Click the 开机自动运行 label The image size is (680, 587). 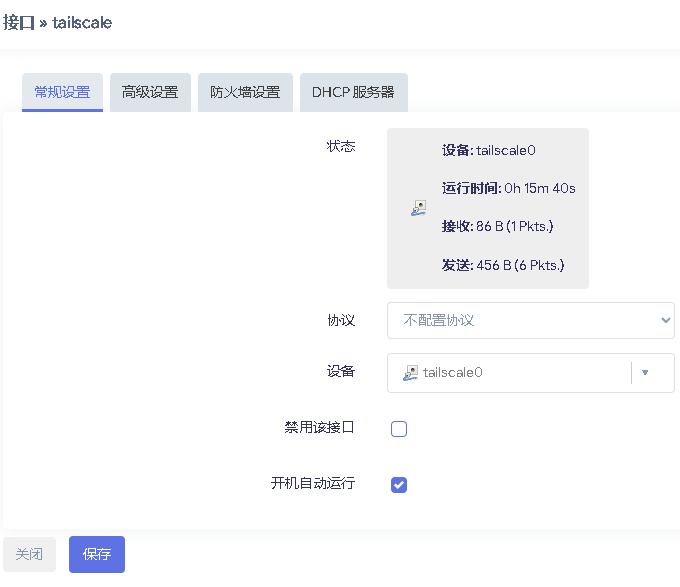(313, 483)
